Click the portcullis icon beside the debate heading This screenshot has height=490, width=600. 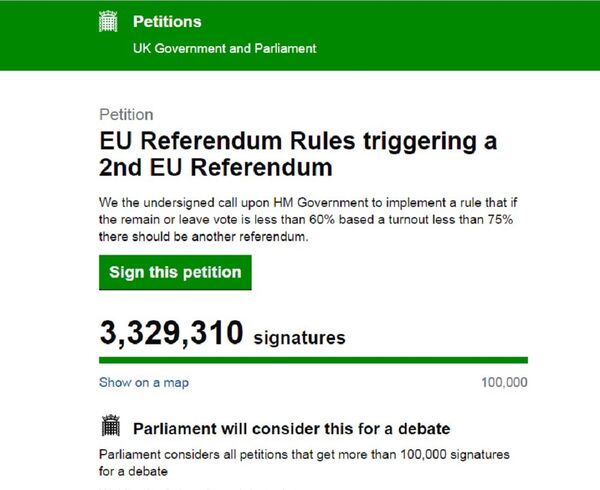coord(111,428)
